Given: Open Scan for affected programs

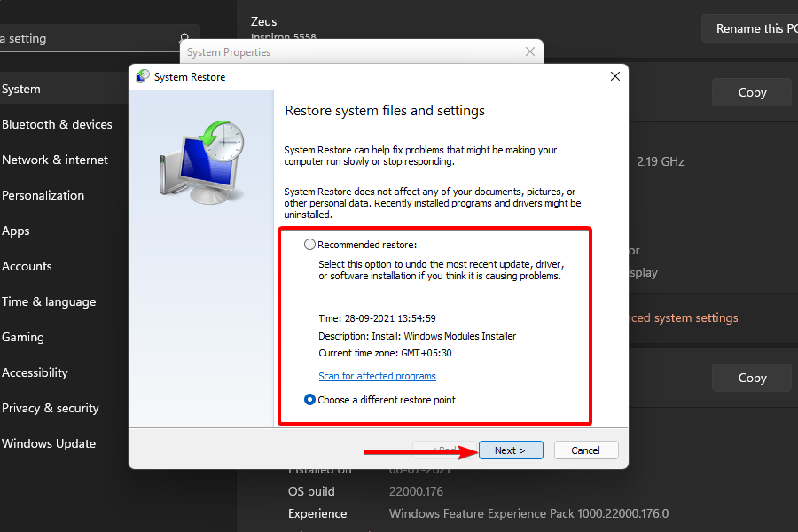Looking at the screenshot, I should 377,376.
